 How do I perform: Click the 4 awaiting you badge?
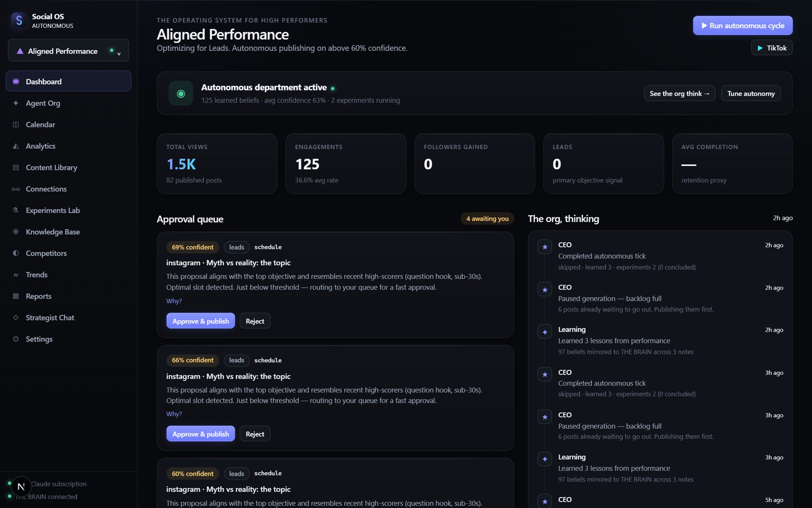pos(487,218)
